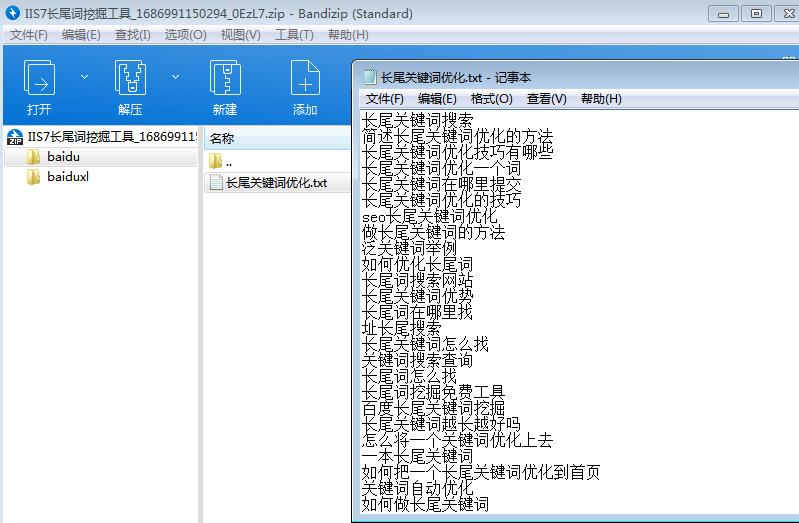799x523 pixels.
Task: Click the Bandizip Open (打开) toolbar icon
Action: coord(39,77)
